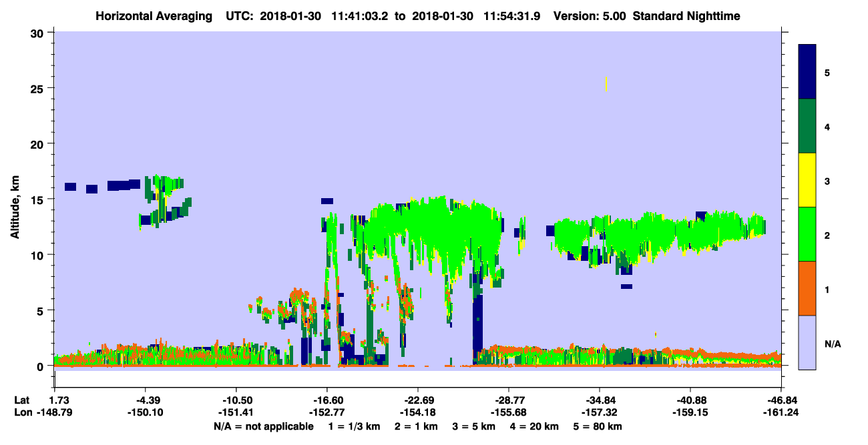
Task: Click latitude value -34.84
Action: coord(600,400)
